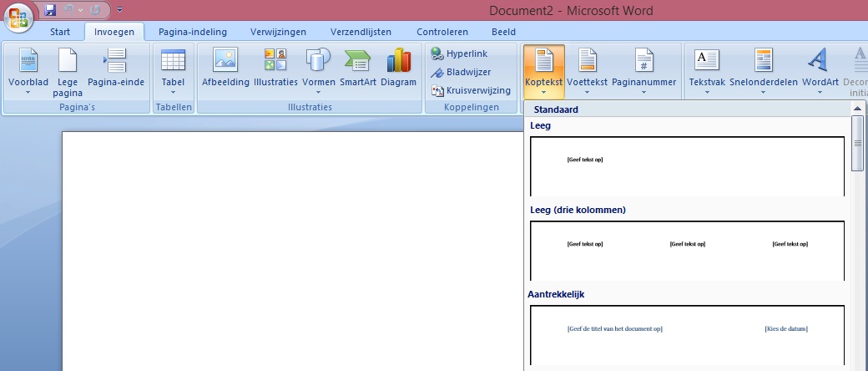This screenshot has width=868, height=371.
Task: Insert a picture with Afbeelding
Action: (225, 68)
